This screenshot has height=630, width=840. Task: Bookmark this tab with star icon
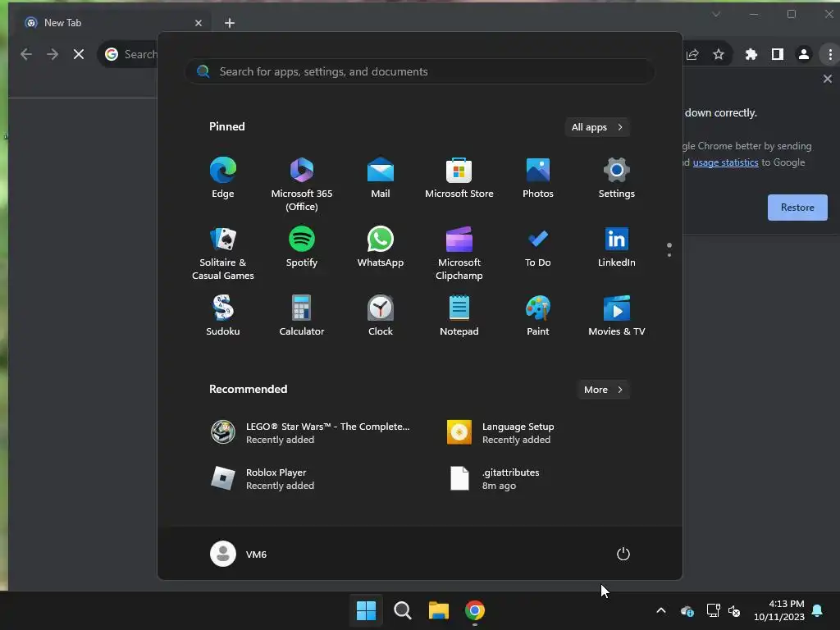point(719,54)
